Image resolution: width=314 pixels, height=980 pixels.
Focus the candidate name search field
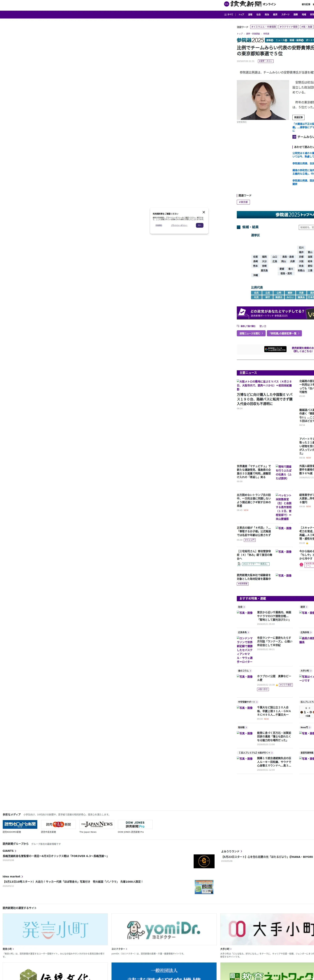pyautogui.click(x=306, y=228)
